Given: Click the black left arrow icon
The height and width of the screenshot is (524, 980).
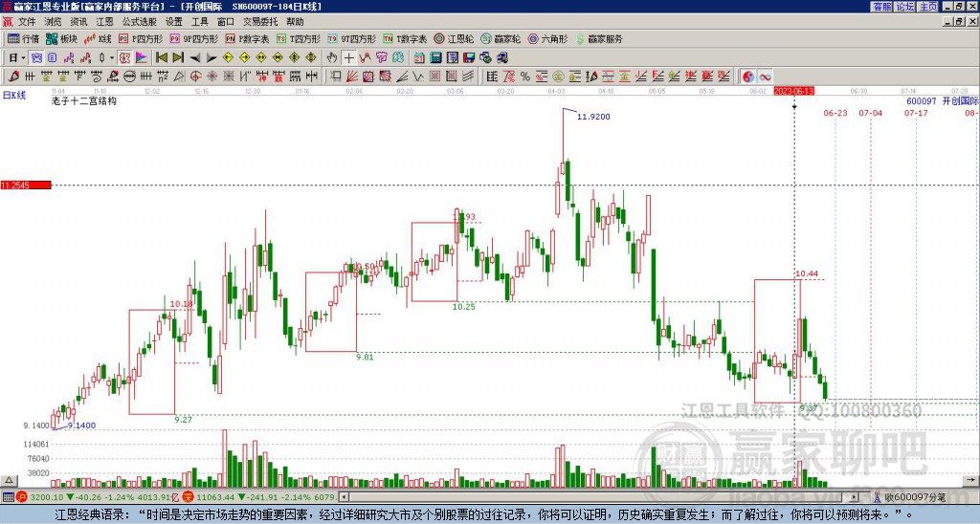Looking at the screenshot, I should point(195,57).
